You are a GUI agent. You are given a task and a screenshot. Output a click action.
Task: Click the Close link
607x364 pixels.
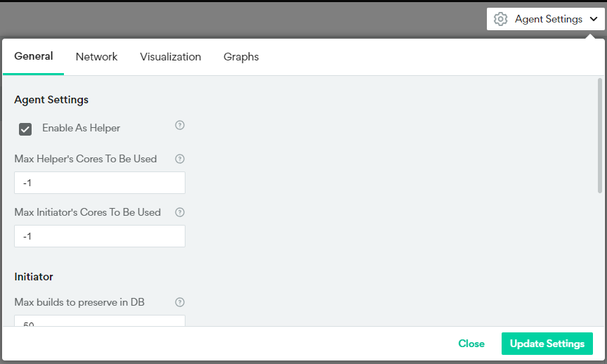[471, 344]
